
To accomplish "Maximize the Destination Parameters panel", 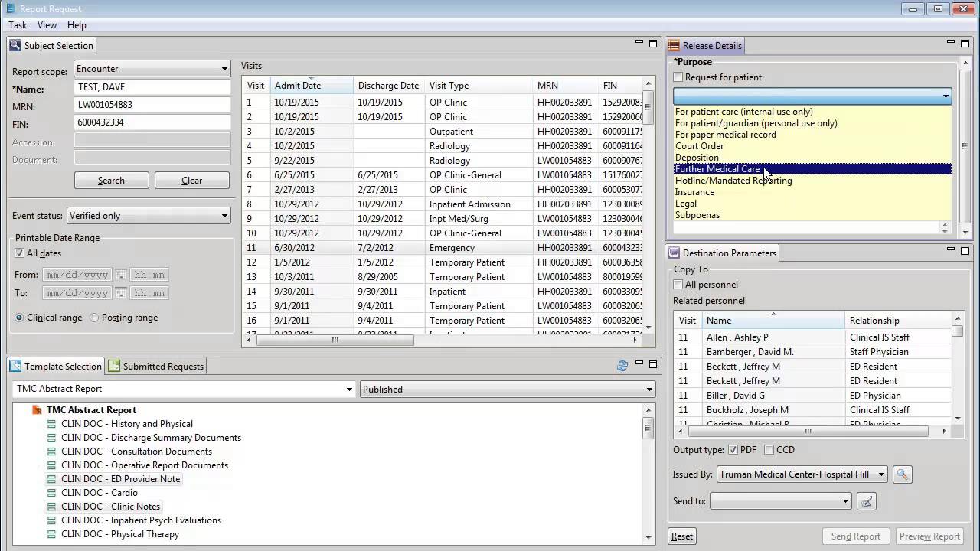I will coord(965,251).
